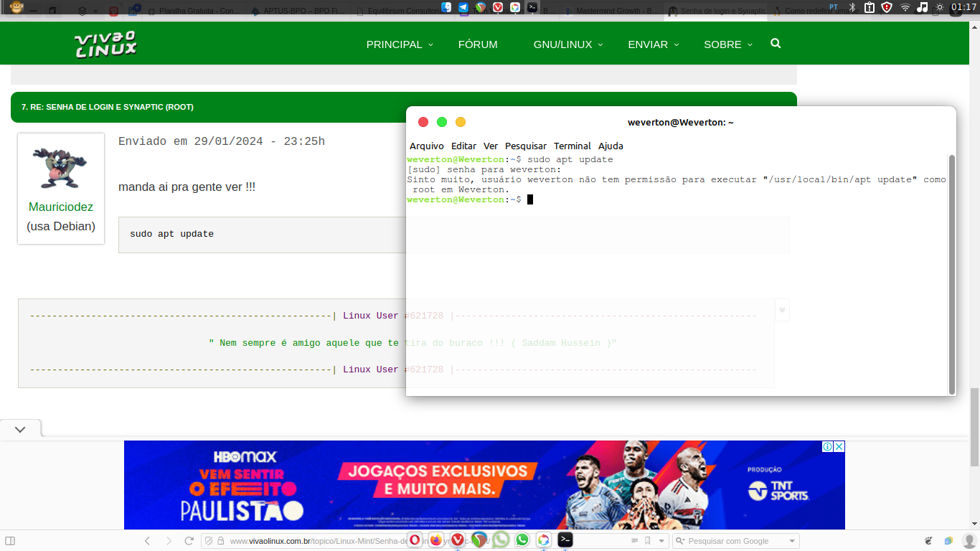
Task: Open the FÓRUM navigation link
Action: (478, 44)
